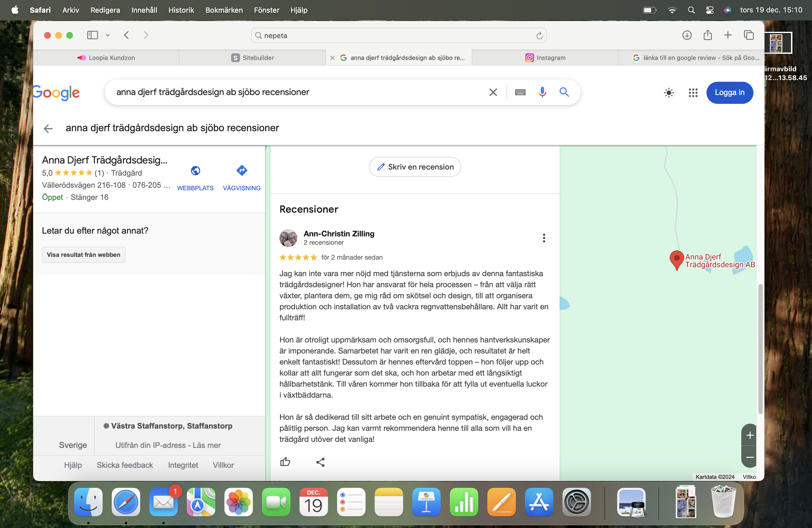Open Numbers from the Dock
Screen dimensions: 812x528
464,502
